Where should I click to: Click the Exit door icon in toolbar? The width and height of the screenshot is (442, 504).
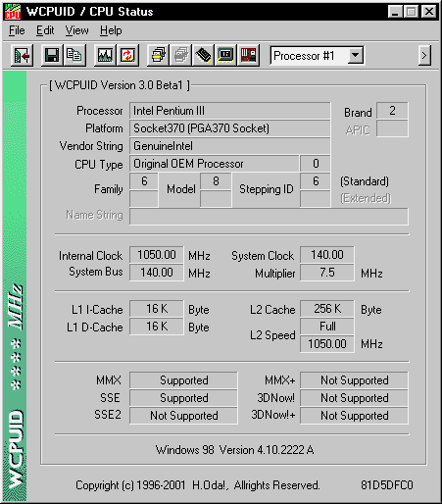click(x=22, y=55)
